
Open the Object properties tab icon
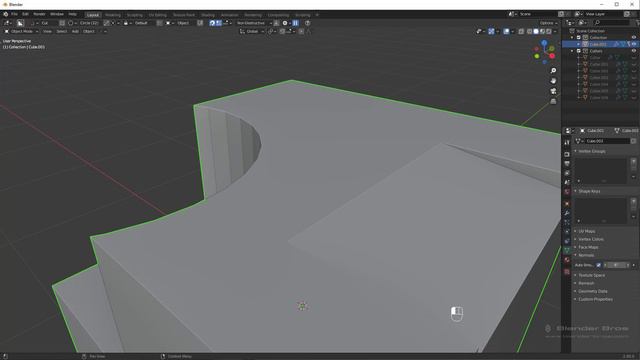[567, 204]
